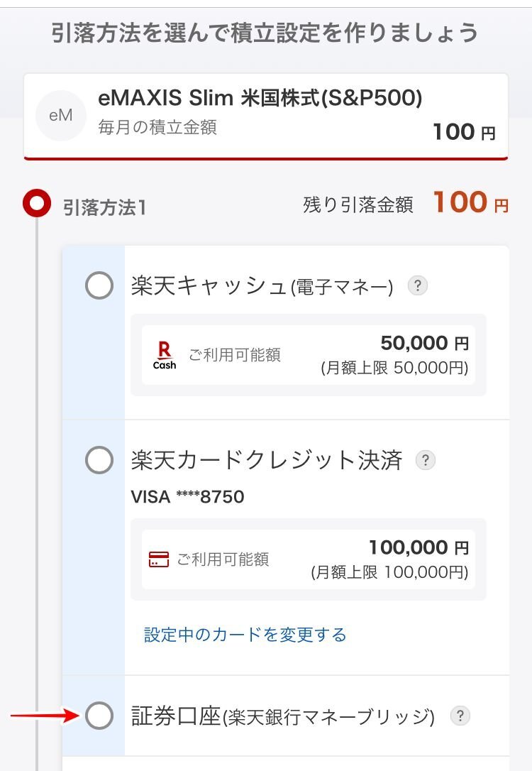Click the 毎月の積立金額 100円 amount
Screen dimensions: 532x771
tap(464, 132)
